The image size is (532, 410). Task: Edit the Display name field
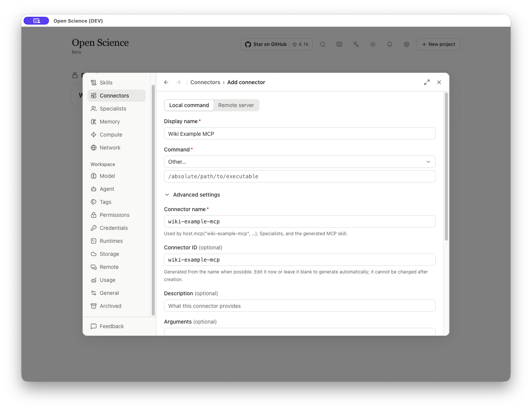[x=300, y=133]
